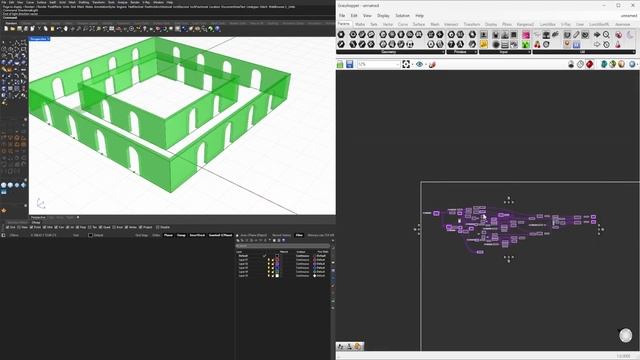
Task: Expand the Util panel dropdown bar
Action: pyautogui.click(x=584, y=52)
